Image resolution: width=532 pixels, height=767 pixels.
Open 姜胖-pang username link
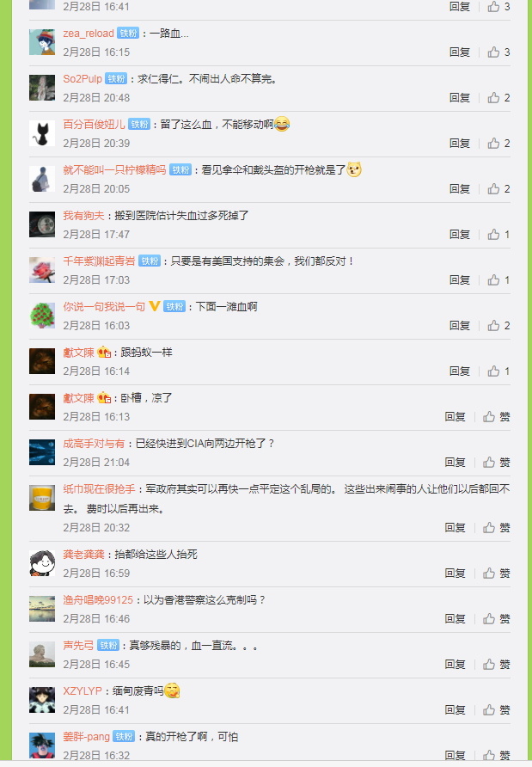point(86,737)
